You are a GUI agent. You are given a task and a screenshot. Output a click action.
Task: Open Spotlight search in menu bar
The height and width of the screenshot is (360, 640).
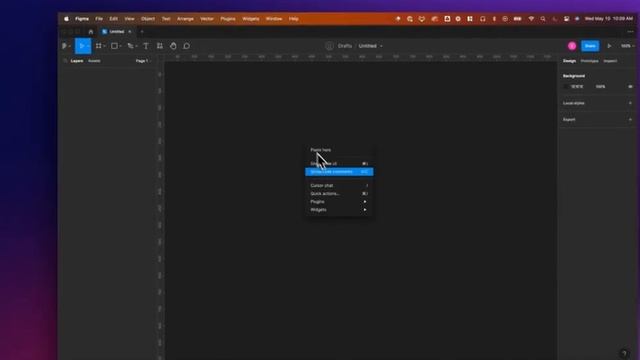point(542,19)
